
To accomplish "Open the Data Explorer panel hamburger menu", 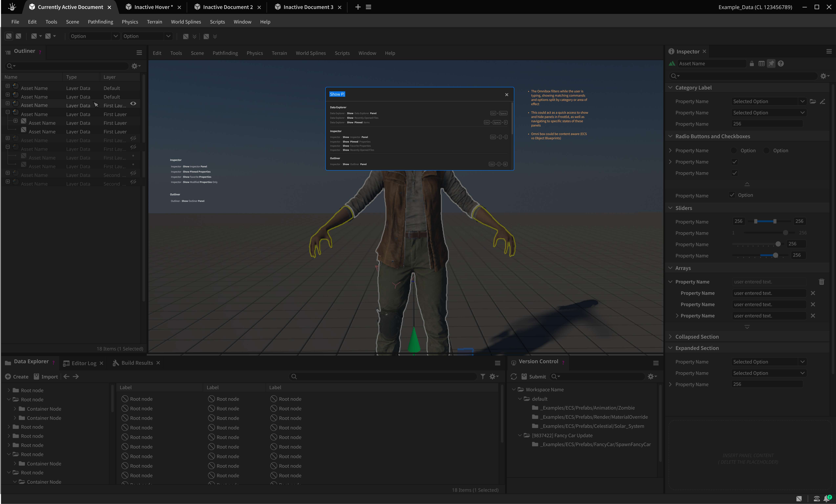I will 497,363.
